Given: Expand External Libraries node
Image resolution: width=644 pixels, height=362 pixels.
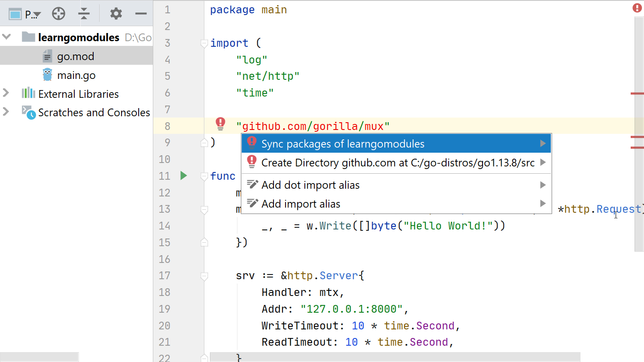Looking at the screenshot, I should 6,93.
